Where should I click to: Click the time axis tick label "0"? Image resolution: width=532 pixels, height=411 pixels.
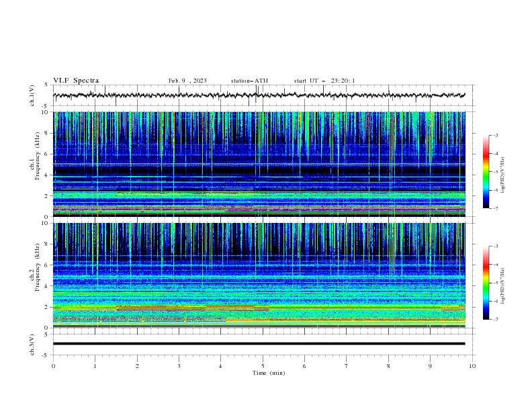coord(53,366)
